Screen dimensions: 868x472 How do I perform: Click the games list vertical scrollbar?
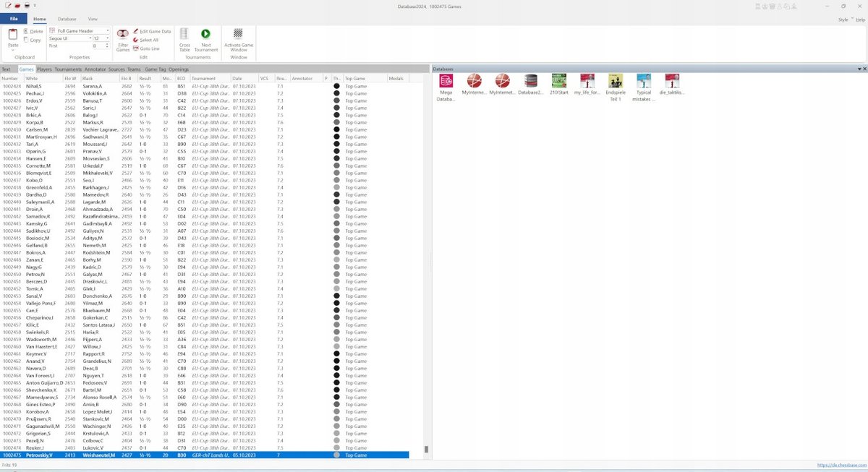point(426,449)
